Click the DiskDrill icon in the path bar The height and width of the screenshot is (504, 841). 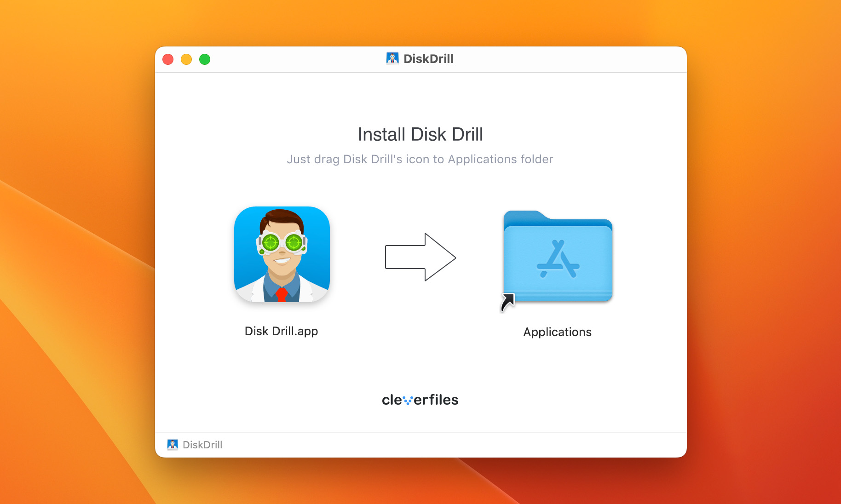click(x=173, y=445)
